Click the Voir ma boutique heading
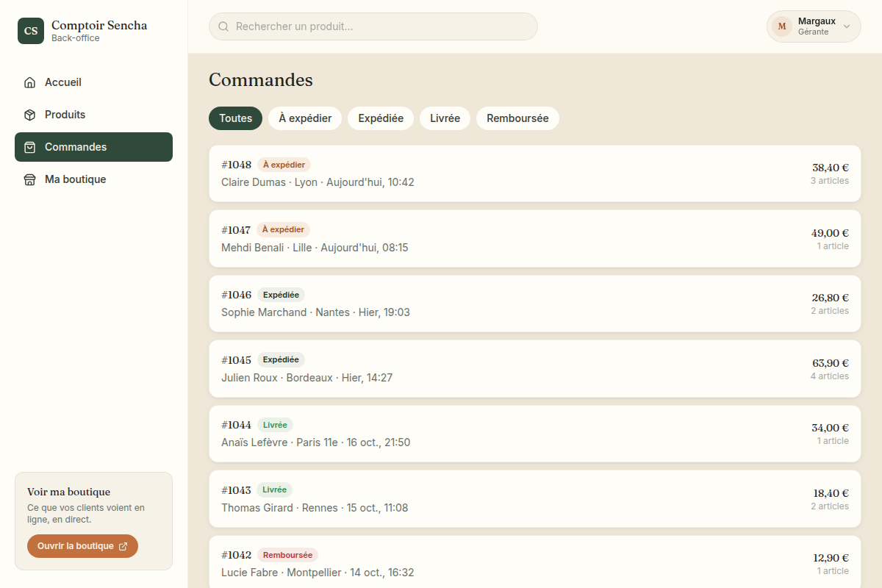Viewport: 882px width, 588px height. pos(69,492)
